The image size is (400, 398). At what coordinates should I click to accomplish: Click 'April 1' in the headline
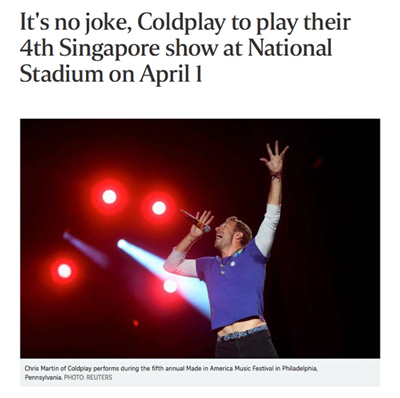pos(171,75)
